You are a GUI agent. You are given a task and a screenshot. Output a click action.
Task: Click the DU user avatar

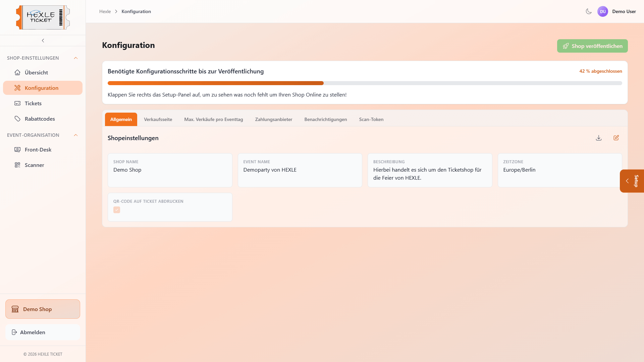click(603, 11)
